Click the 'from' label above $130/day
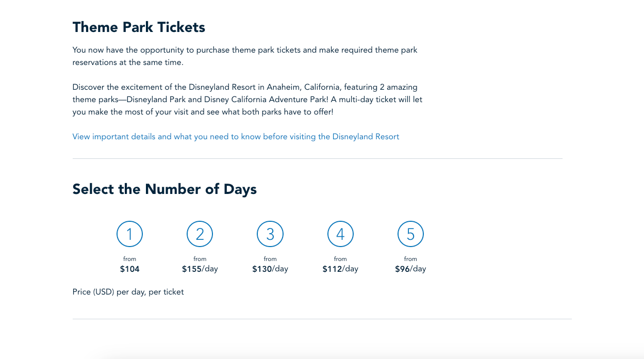 (x=270, y=259)
